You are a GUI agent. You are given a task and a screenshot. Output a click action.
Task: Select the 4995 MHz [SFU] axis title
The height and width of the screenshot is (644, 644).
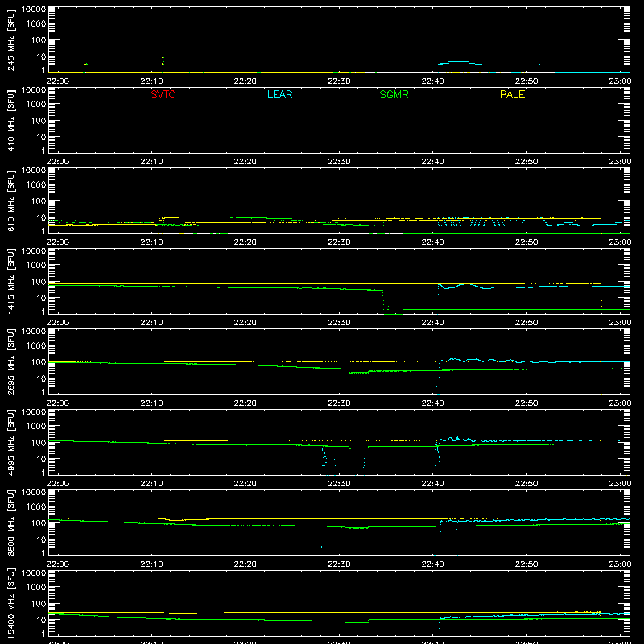pos(10,442)
